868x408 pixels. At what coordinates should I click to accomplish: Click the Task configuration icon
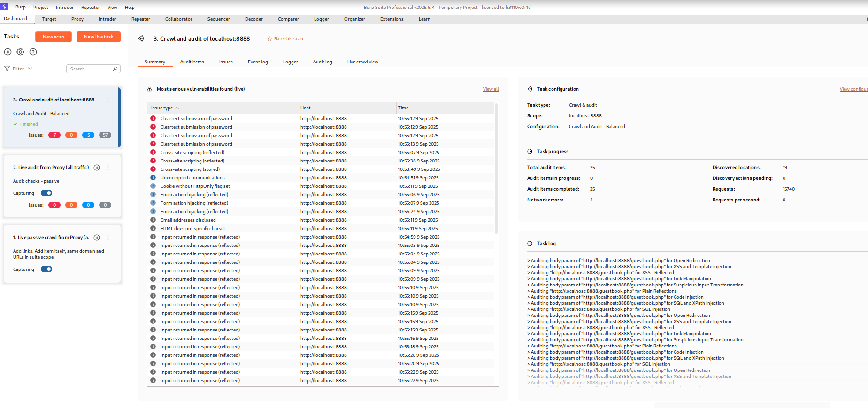click(x=530, y=89)
